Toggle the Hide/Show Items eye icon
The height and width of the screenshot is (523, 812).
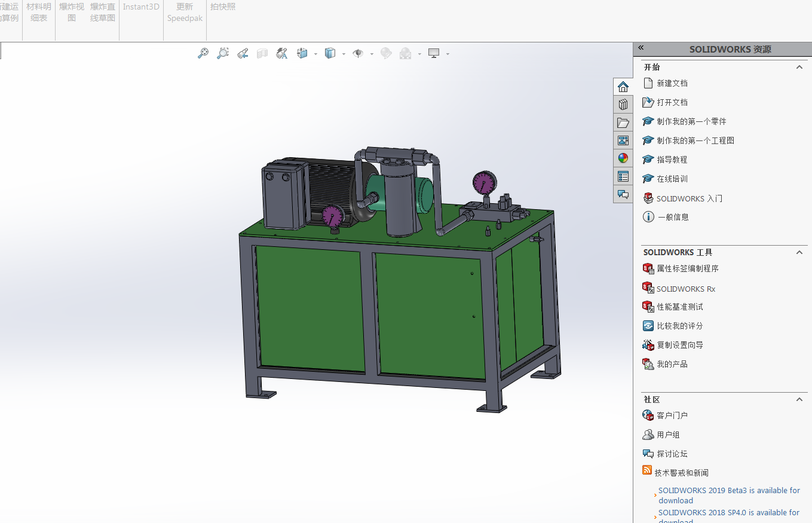pos(358,54)
